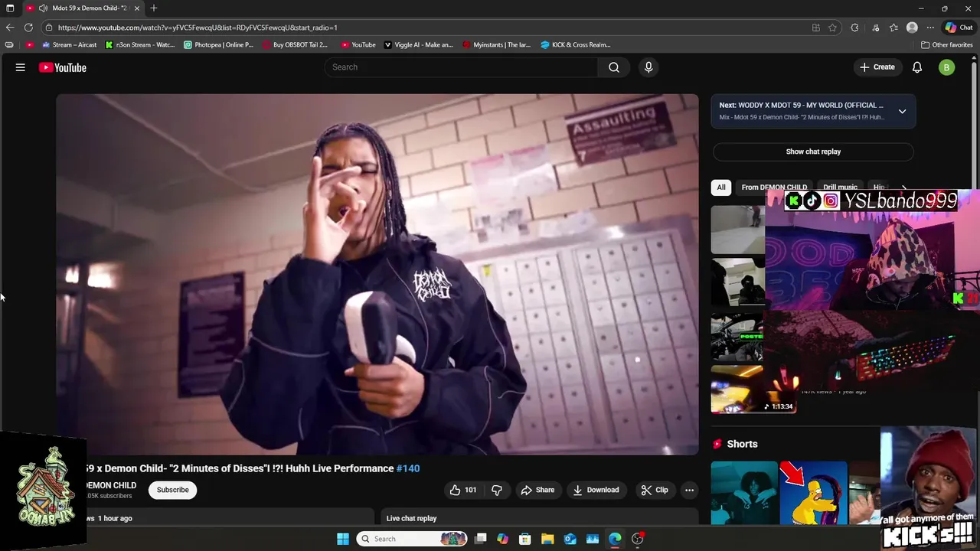
Task: Click Show chat replay button
Action: pyautogui.click(x=813, y=152)
